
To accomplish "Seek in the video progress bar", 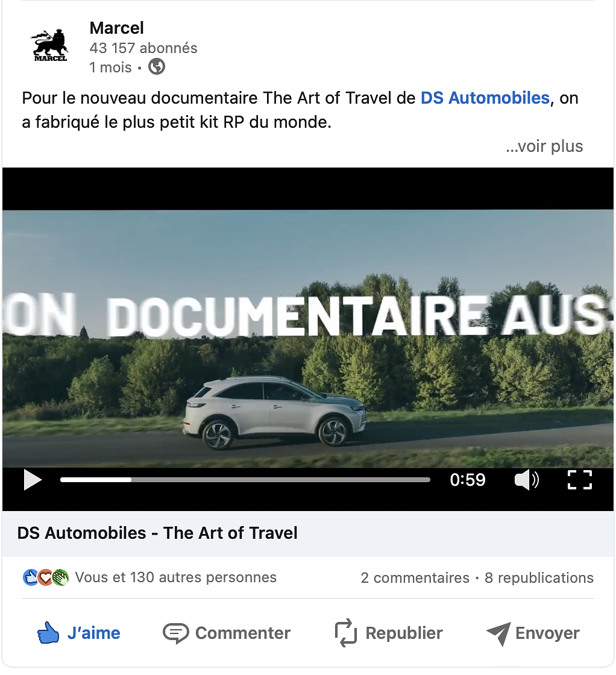I will (245, 480).
